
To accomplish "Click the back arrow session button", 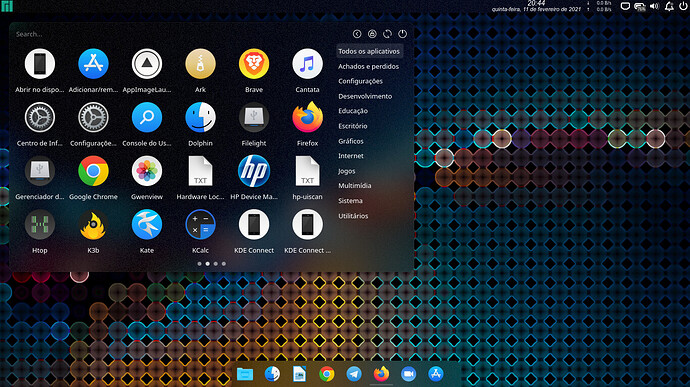I will click(x=357, y=34).
